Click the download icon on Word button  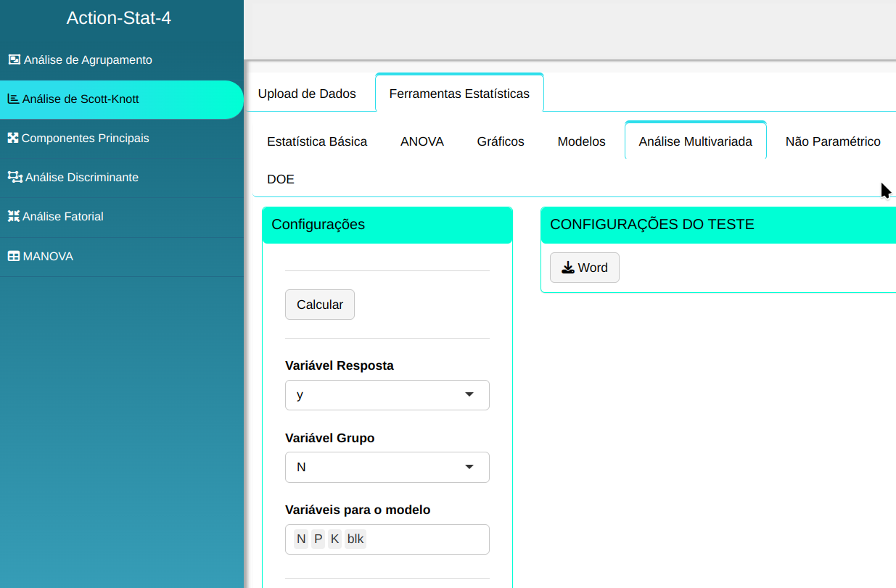click(x=568, y=268)
